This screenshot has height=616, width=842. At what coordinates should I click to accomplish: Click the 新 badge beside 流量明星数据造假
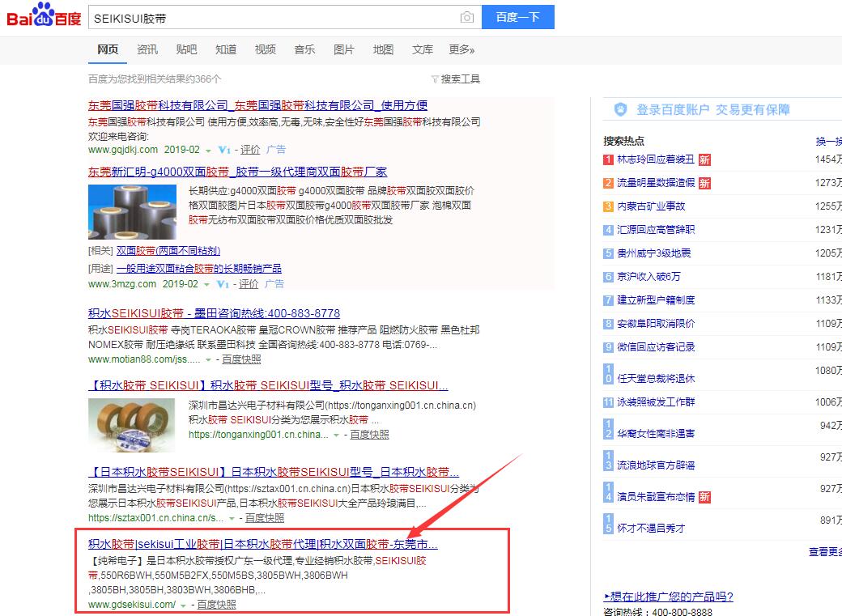coord(704,183)
